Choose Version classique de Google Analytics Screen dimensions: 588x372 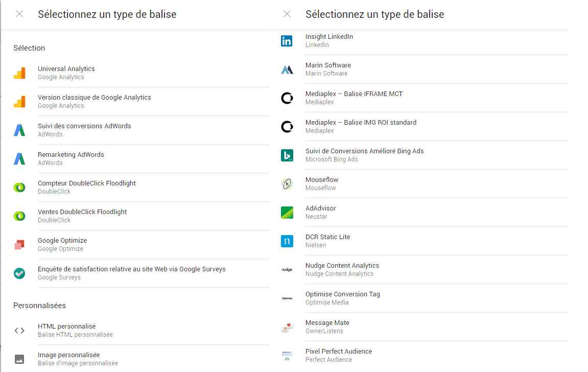pyautogui.click(x=142, y=102)
